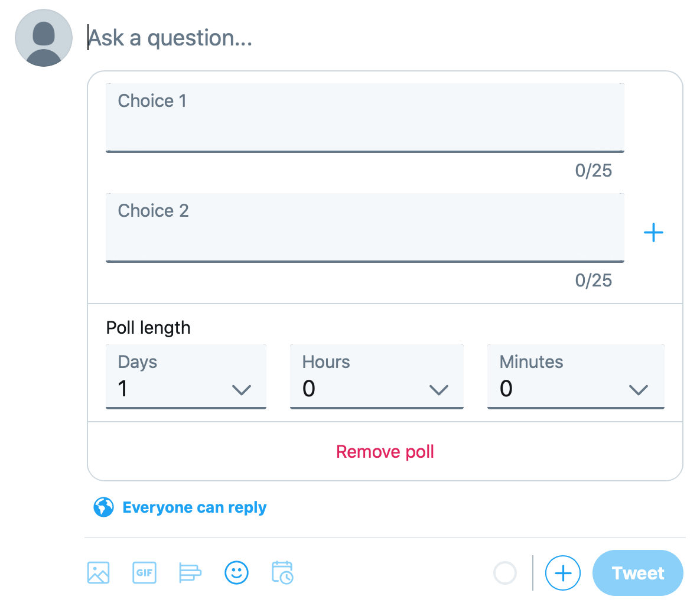Open the emoji picker smiley icon

pos(236,572)
